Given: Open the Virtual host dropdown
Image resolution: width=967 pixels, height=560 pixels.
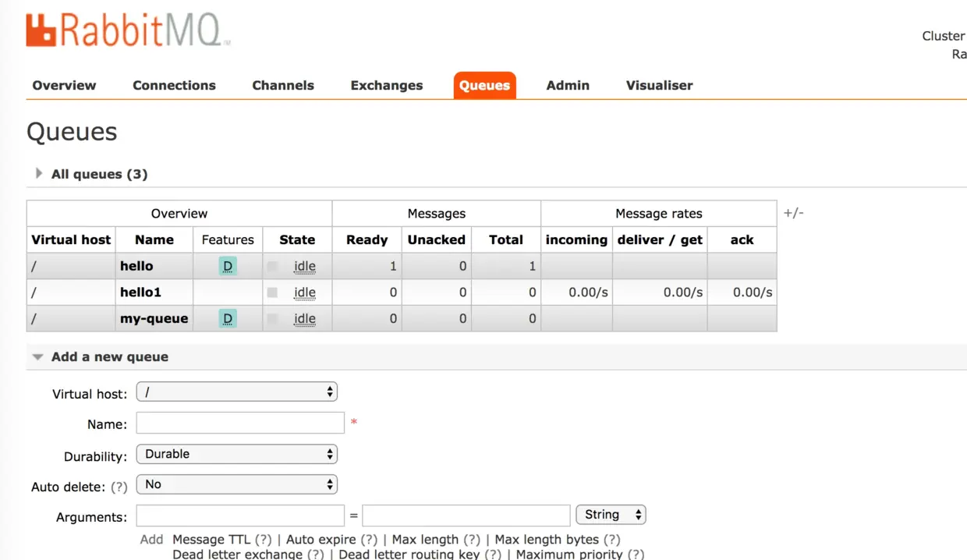Looking at the screenshot, I should tap(236, 392).
